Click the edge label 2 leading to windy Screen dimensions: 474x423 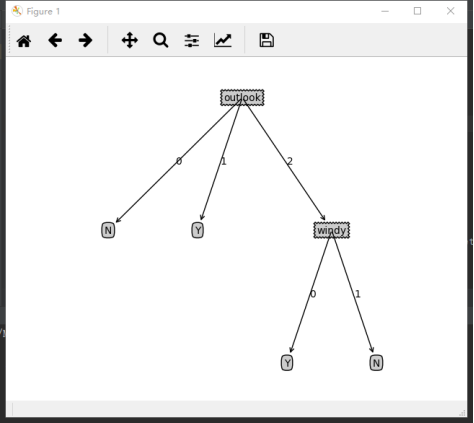[290, 161]
